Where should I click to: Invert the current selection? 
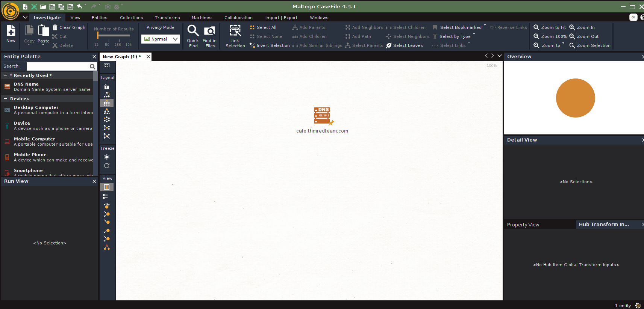click(x=270, y=45)
